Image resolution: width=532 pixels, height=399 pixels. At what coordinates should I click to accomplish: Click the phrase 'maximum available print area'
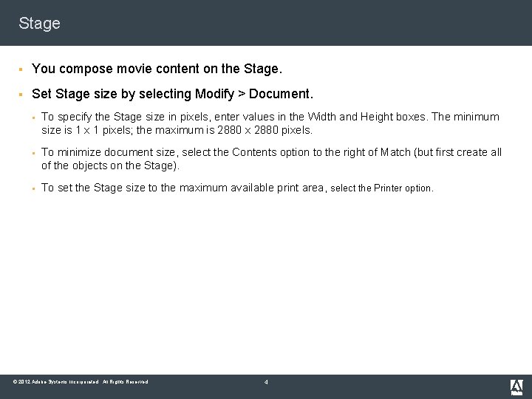coord(251,188)
